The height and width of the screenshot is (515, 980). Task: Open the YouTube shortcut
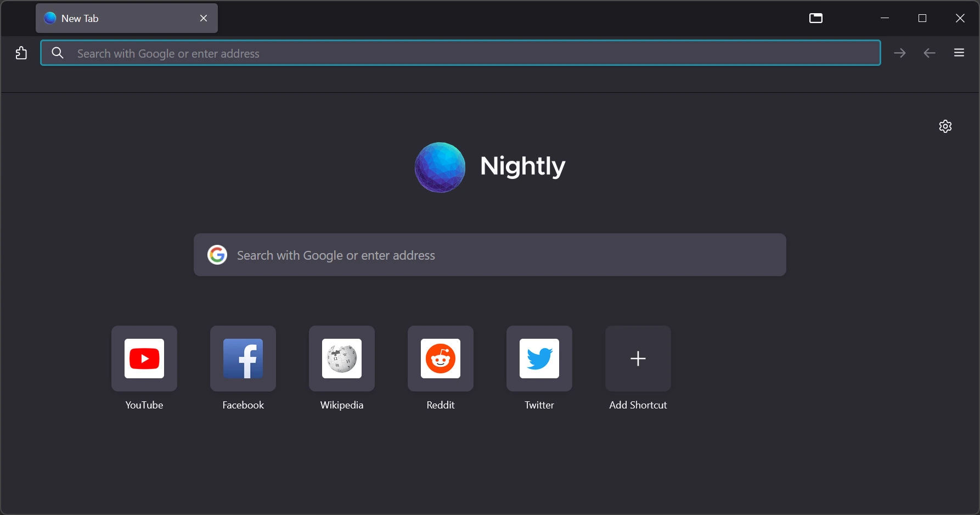click(144, 359)
